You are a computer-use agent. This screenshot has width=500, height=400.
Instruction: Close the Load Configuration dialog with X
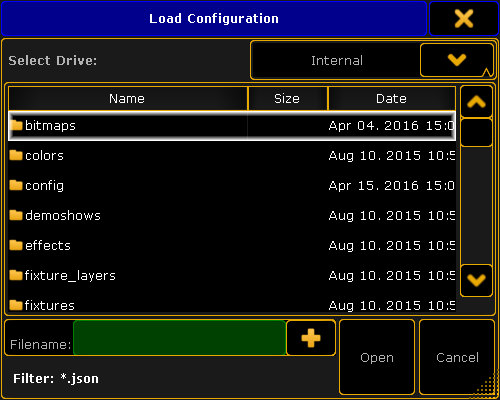coord(464,19)
